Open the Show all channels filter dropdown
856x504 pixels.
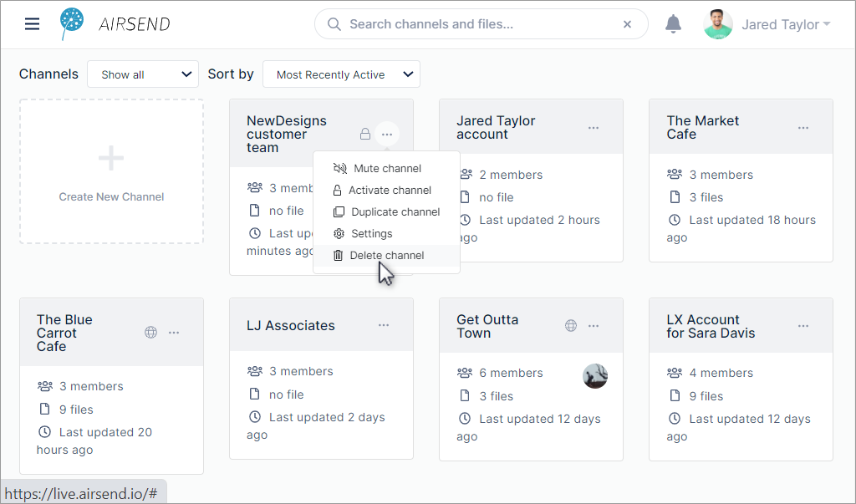(143, 74)
